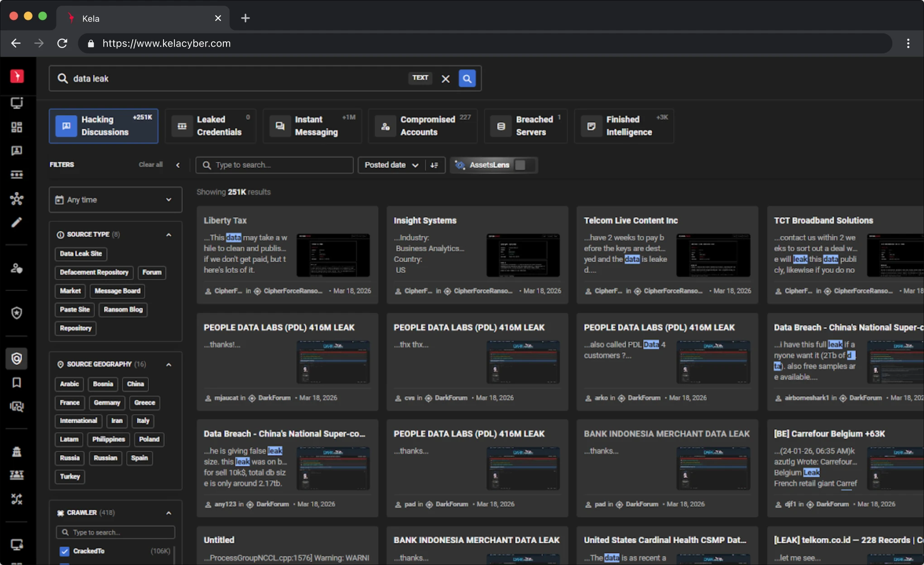Open the Any time date dropdown
This screenshot has height=565, width=924.
point(115,200)
